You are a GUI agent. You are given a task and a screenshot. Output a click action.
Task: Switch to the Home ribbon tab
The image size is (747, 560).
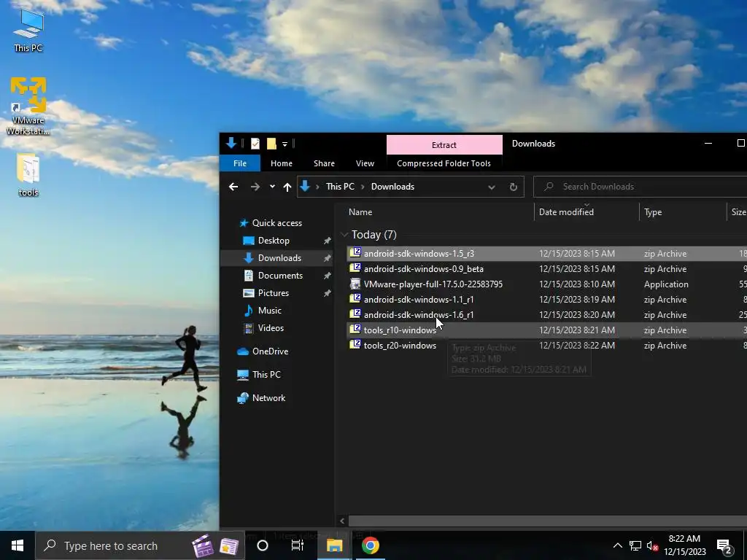[282, 163]
